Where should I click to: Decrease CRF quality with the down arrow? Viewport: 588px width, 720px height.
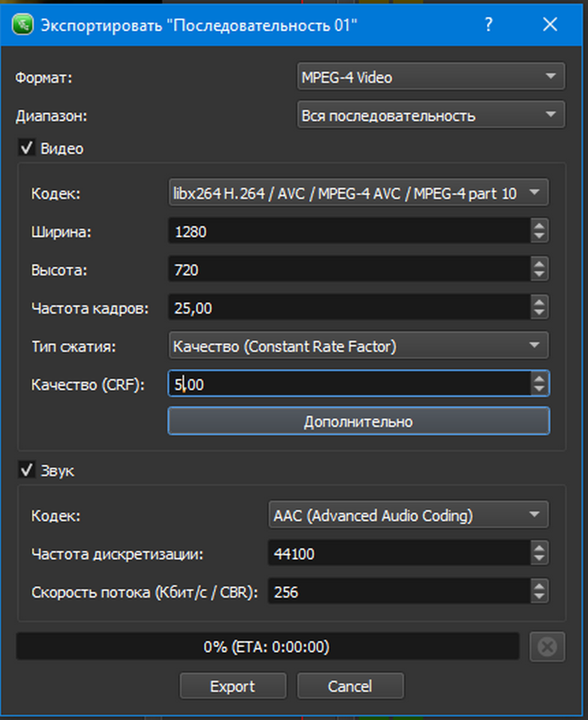tap(539, 389)
